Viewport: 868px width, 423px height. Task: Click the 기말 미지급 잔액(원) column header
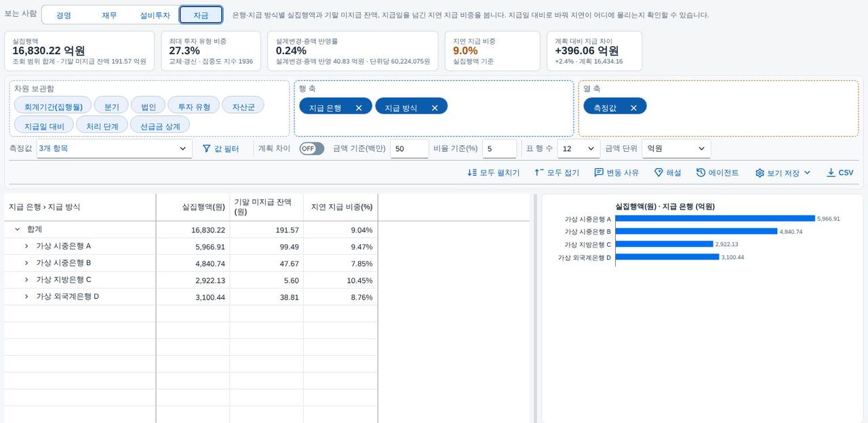click(267, 207)
